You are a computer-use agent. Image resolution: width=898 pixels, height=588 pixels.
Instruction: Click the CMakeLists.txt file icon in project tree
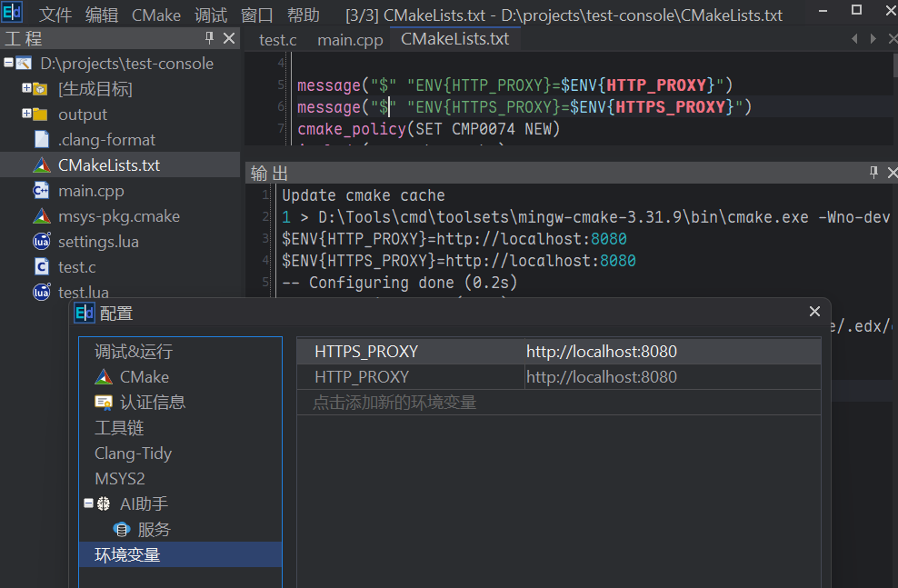coord(41,165)
